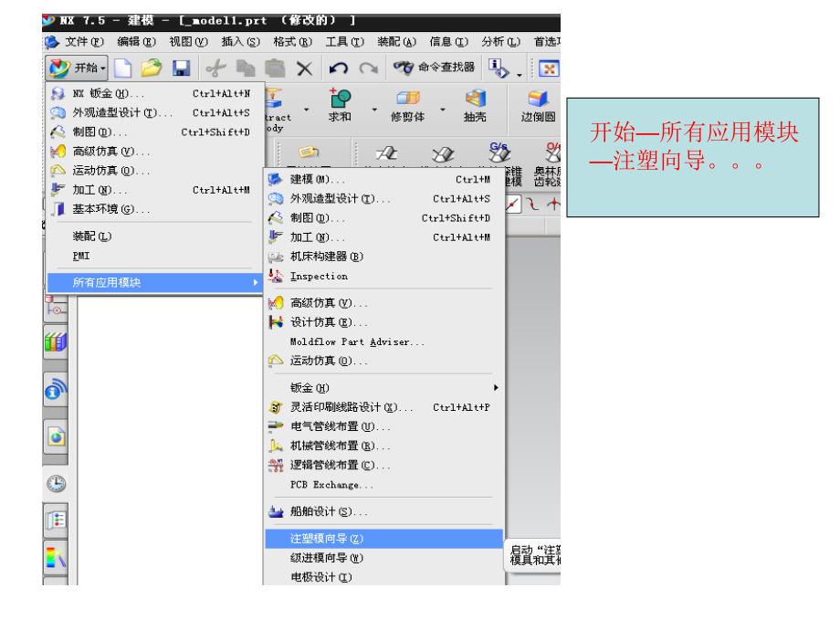
Task: Choose 建模(M) in submenu
Action: pyautogui.click(x=384, y=179)
